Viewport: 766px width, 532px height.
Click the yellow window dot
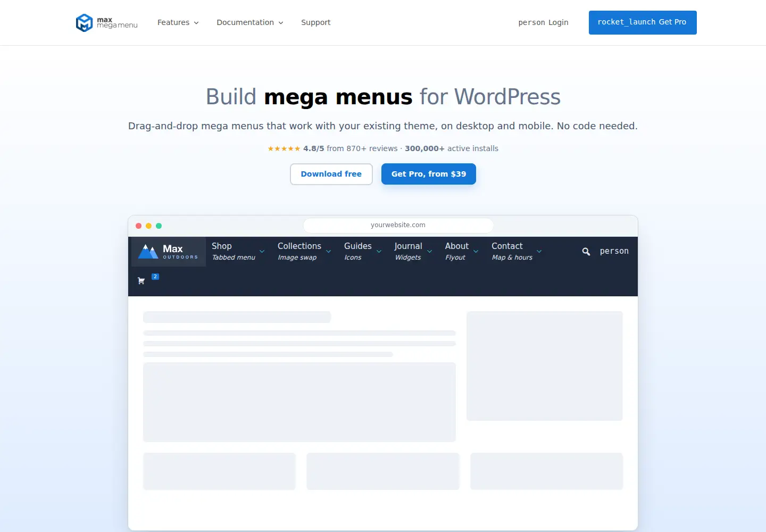[148, 226]
